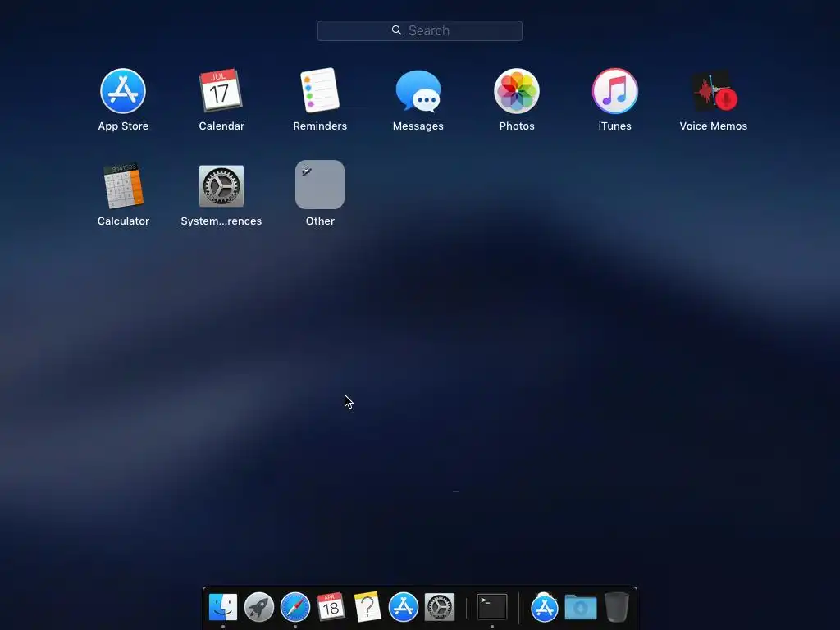Open the question mark note icon in Dock

tap(367, 606)
